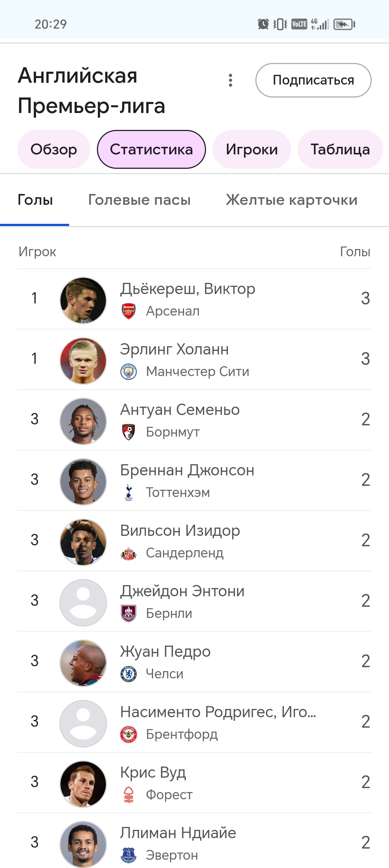Tap the Manchester City crest icon
Screen dimensions: 389x868
click(x=129, y=372)
